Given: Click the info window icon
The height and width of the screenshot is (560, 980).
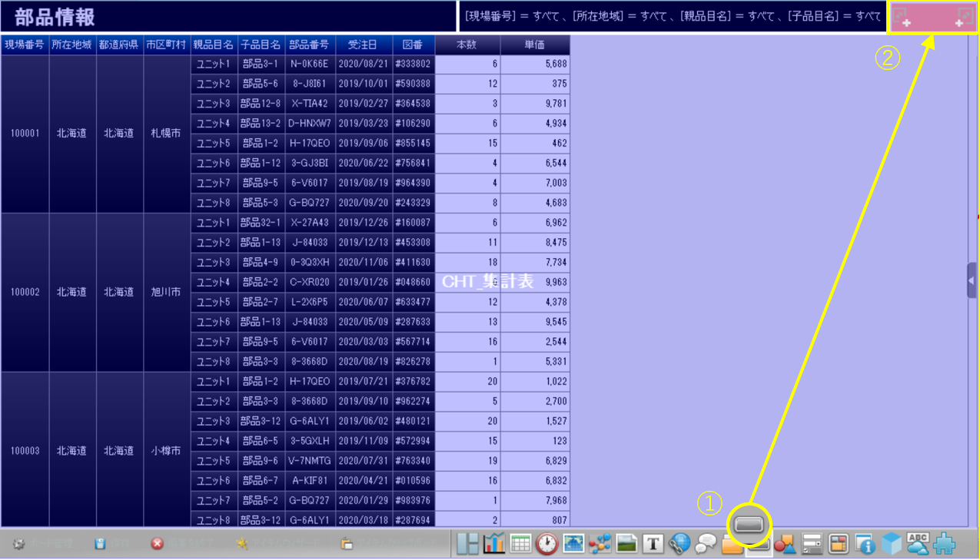Looking at the screenshot, I should coord(865,544).
